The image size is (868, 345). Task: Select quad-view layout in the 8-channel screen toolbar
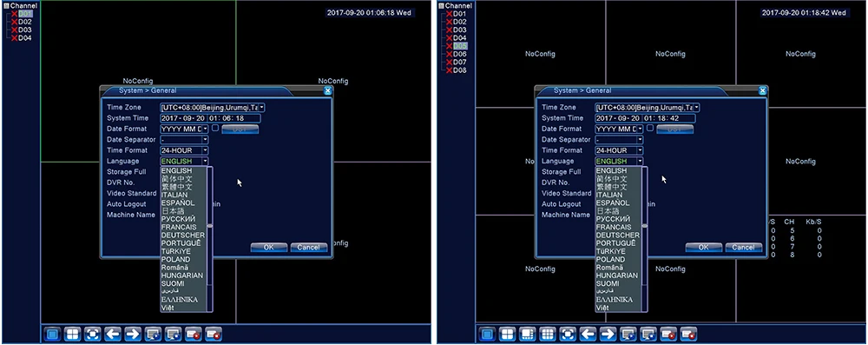507,334
